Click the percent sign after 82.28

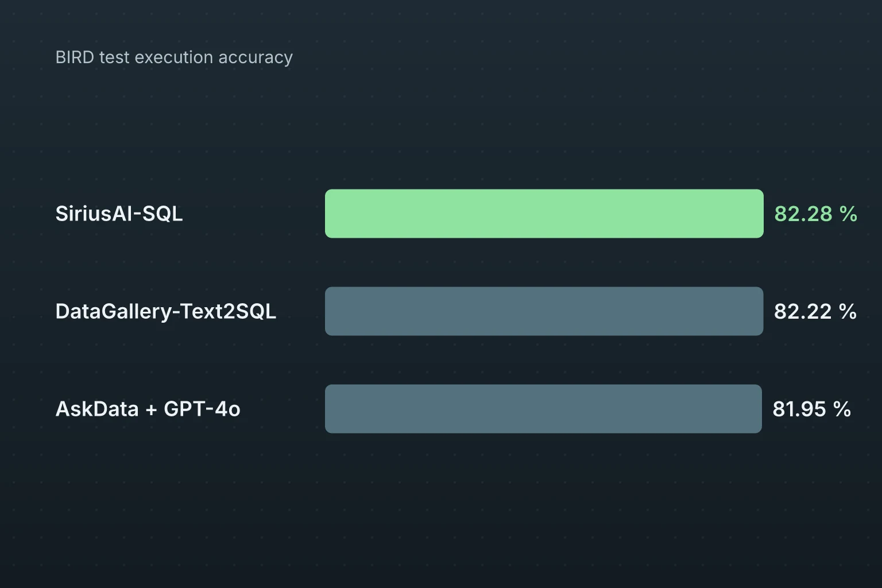[x=848, y=214]
